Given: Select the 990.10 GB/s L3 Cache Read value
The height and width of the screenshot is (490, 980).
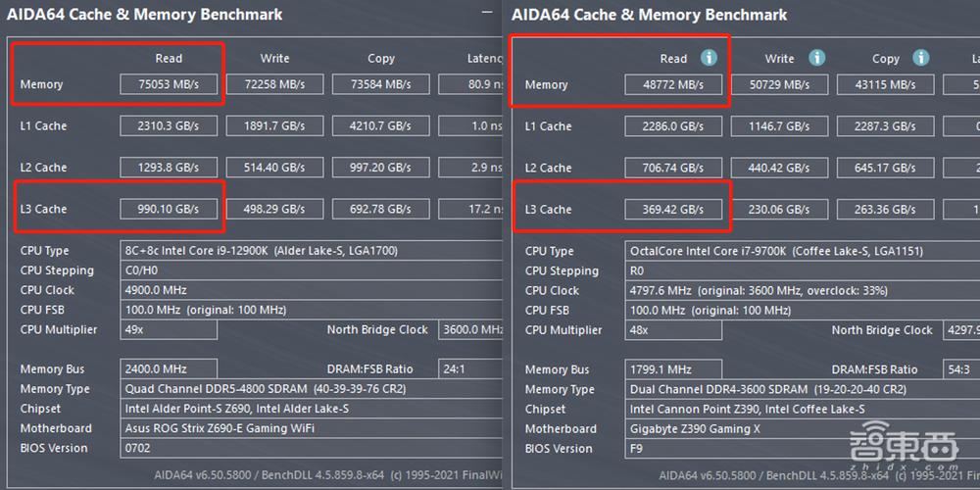Looking at the screenshot, I should pos(169,209).
